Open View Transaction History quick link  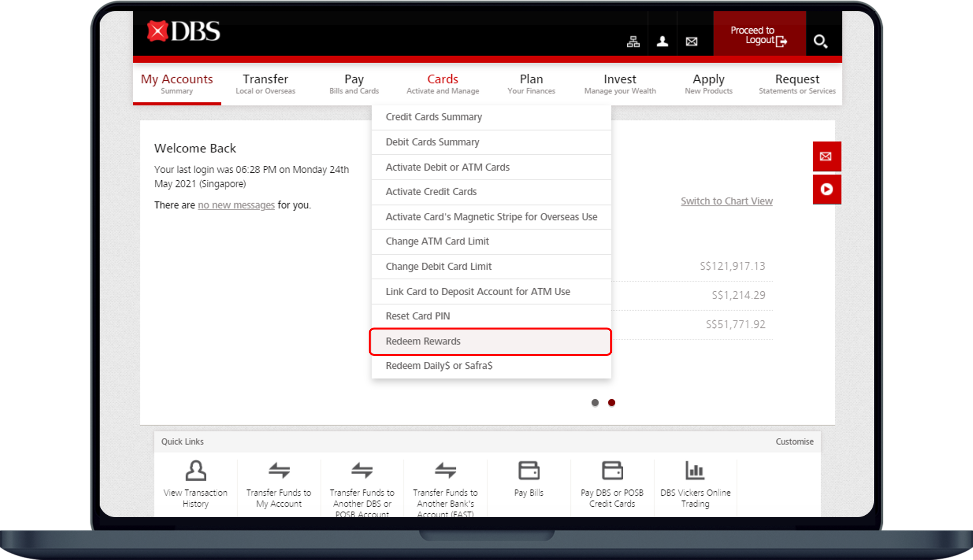pos(195,484)
